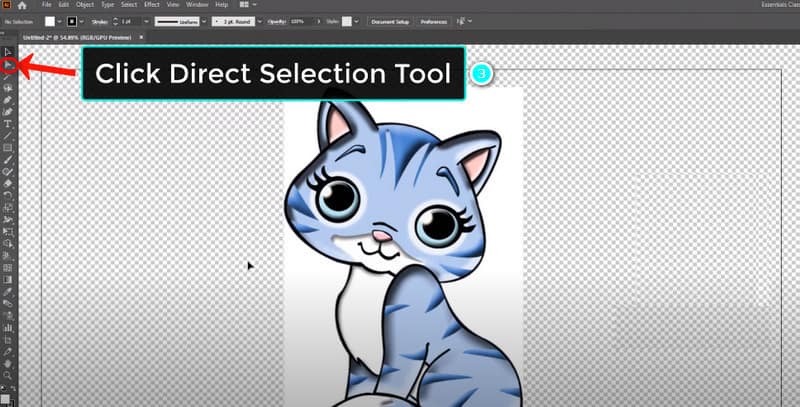Open the Style dropdown arrow
Viewport: 800px width, 407px height.
pos(356,21)
